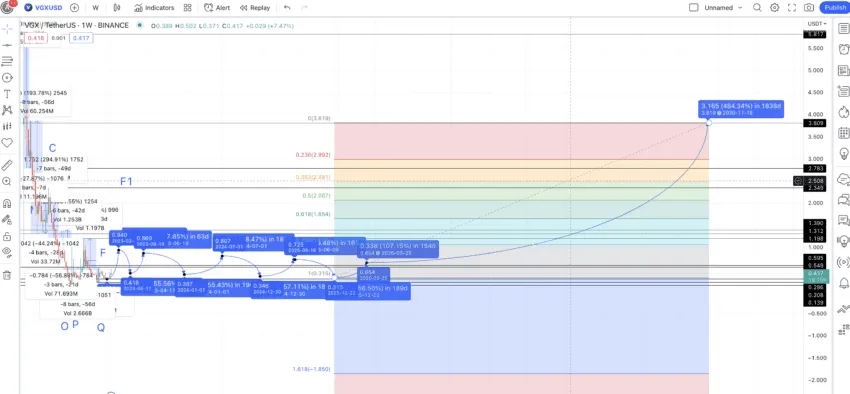Click the letter C chart annotation
The height and width of the screenshot is (394, 850).
(x=53, y=148)
